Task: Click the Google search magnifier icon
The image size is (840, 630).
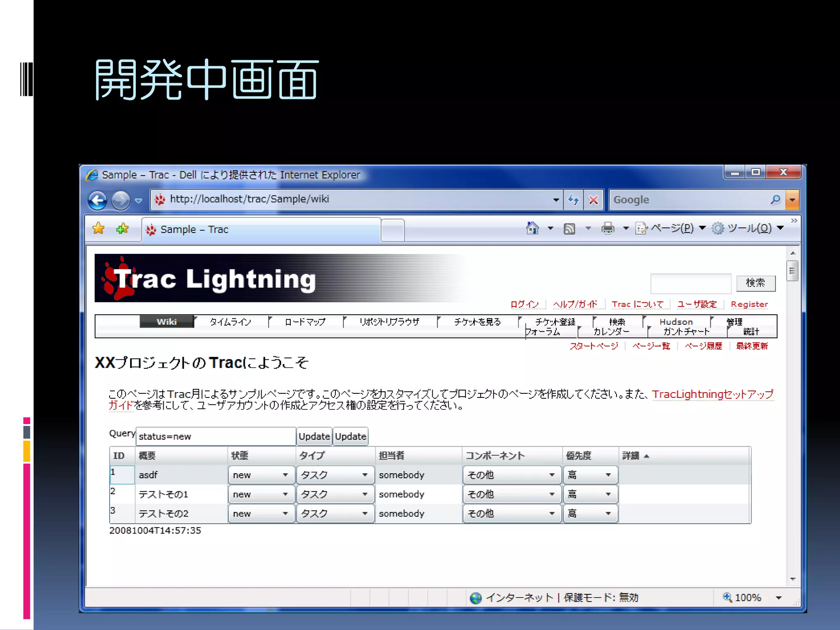Action: pyautogui.click(x=776, y=200)
